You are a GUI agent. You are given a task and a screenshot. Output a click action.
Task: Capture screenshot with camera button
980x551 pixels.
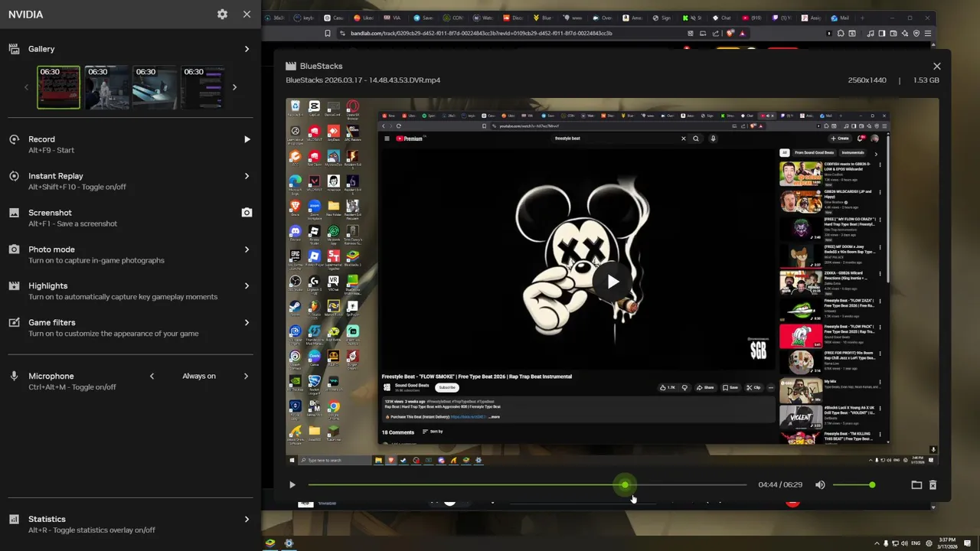247,213
